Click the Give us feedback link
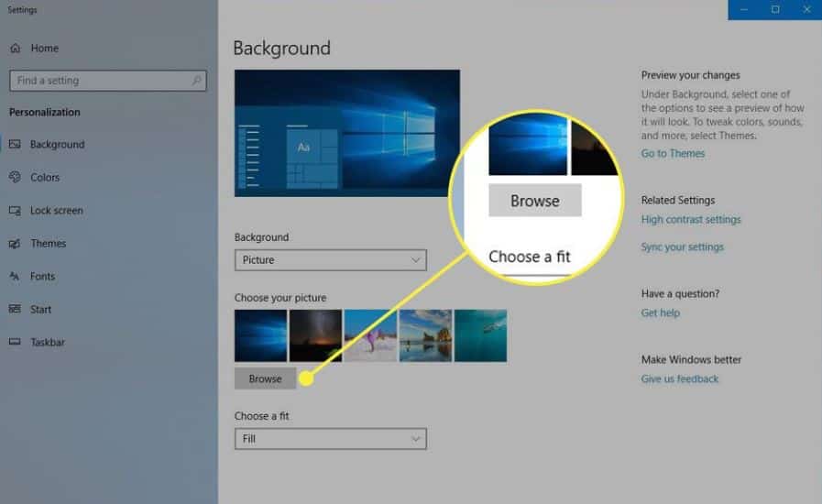Viewport: 822px width, 504px height. pyautogui.click(x=679, y=379)
